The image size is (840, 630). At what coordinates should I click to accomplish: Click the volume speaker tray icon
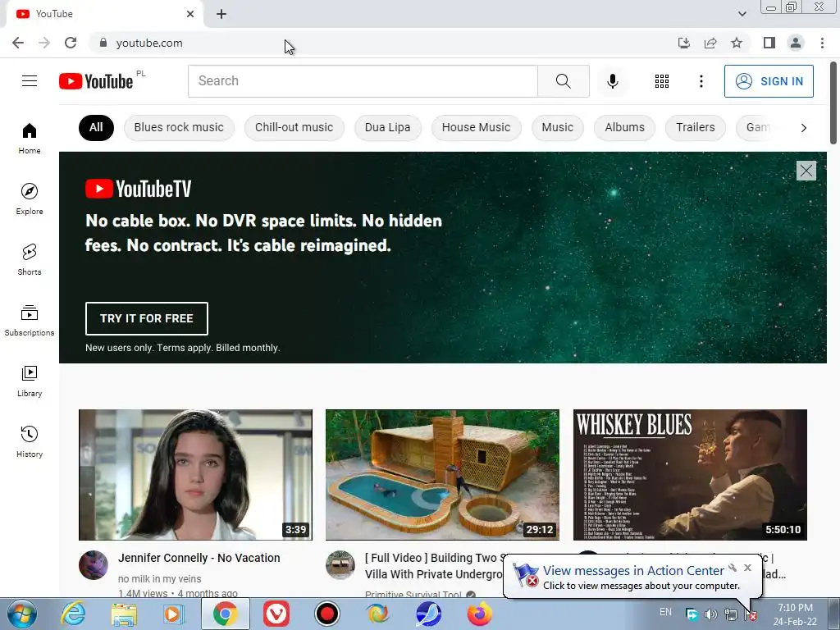pos(711,614)
